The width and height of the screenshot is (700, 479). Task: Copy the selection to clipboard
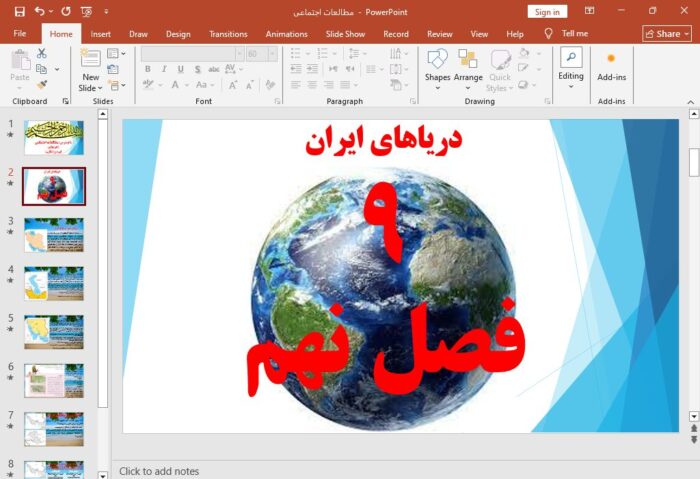42,69
